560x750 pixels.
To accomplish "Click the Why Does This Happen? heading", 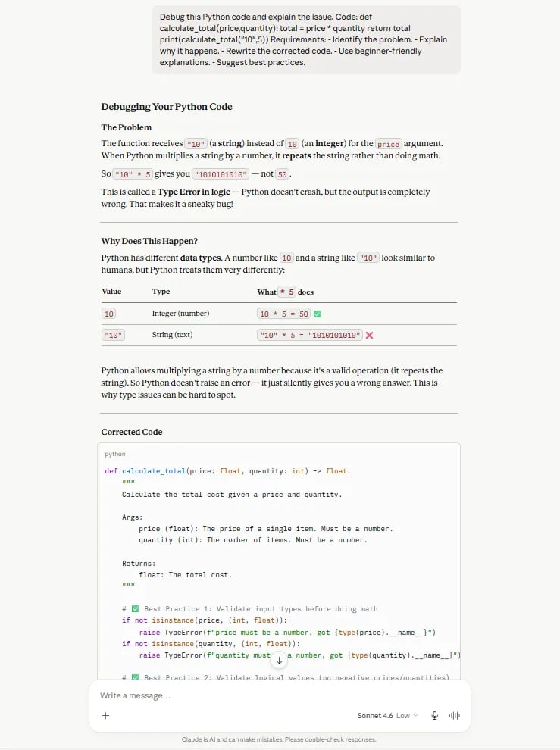I will [x=149, y=241].
